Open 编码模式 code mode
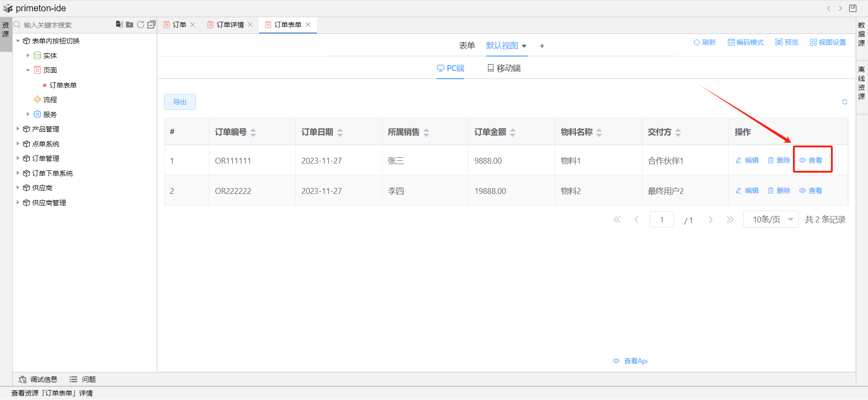 [x=745, y=42]
